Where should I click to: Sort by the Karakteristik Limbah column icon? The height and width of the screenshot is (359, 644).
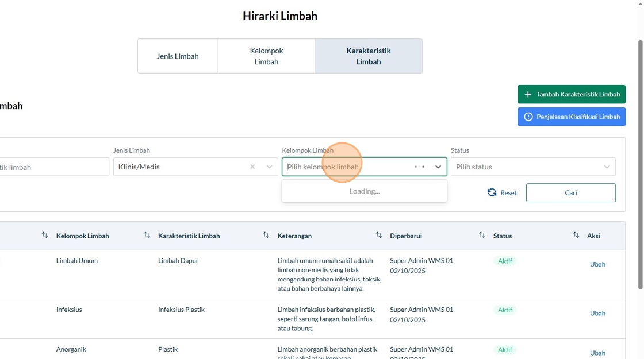click(x=266, y=235)
